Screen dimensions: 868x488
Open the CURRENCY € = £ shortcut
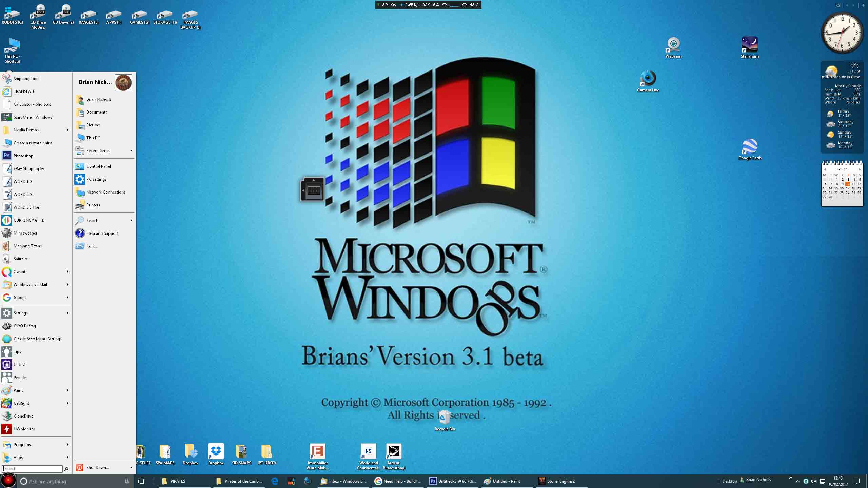click(36, 220)
